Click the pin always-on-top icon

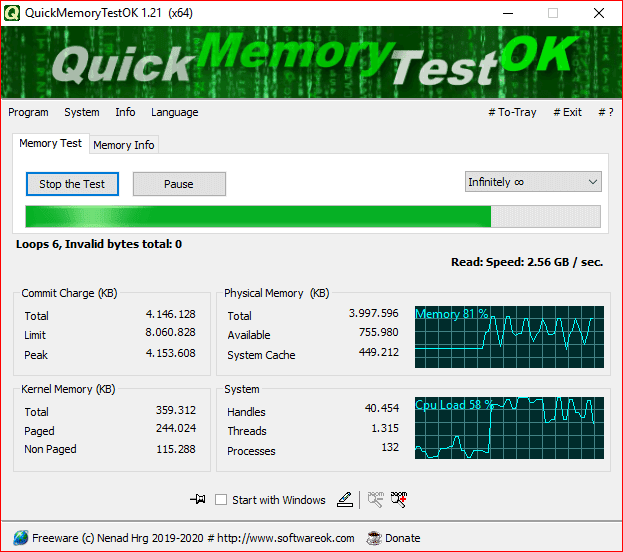[197, 499]
